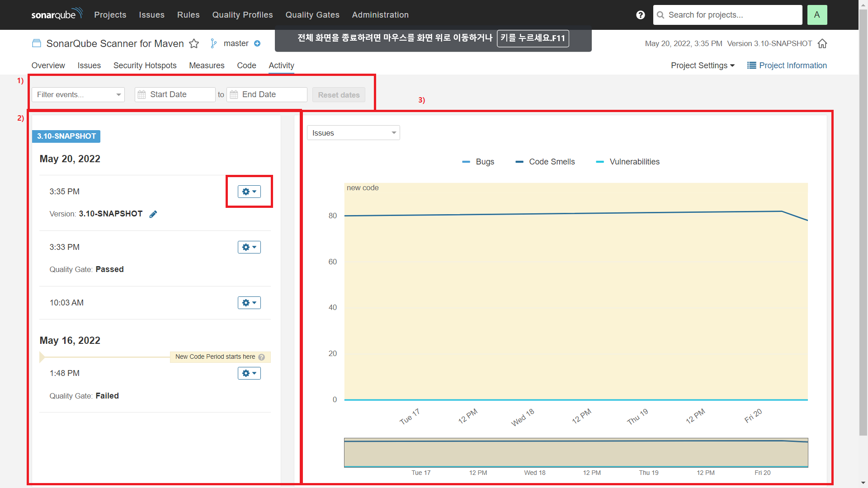Click the SonarQube logo
This screenshot has width=868, height=488.
[57, 14]
